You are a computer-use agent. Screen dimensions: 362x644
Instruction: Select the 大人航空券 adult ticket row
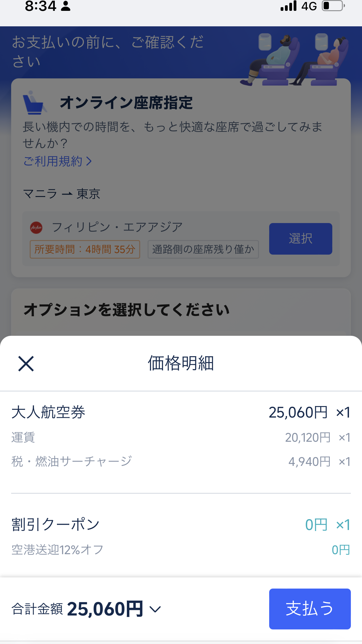coord(181,412)
